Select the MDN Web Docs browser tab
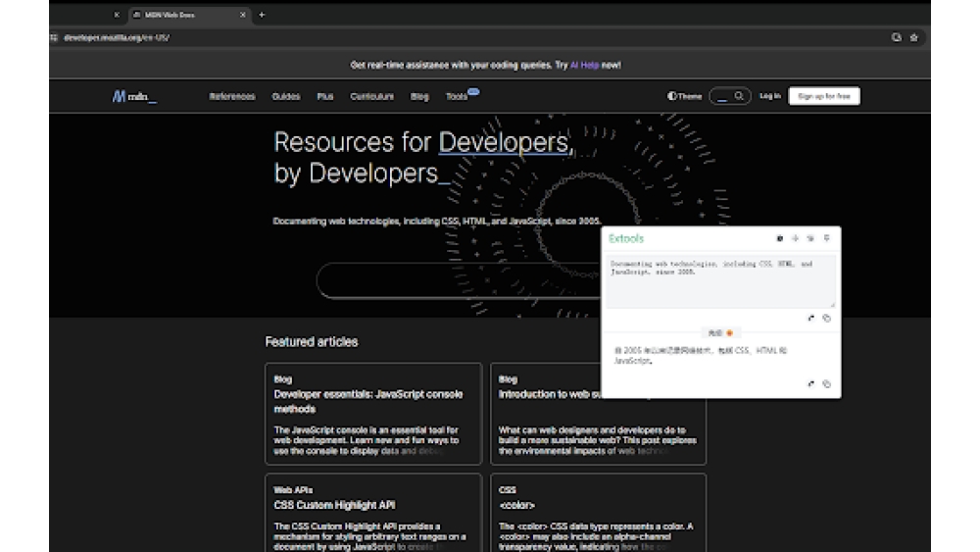 187,15
